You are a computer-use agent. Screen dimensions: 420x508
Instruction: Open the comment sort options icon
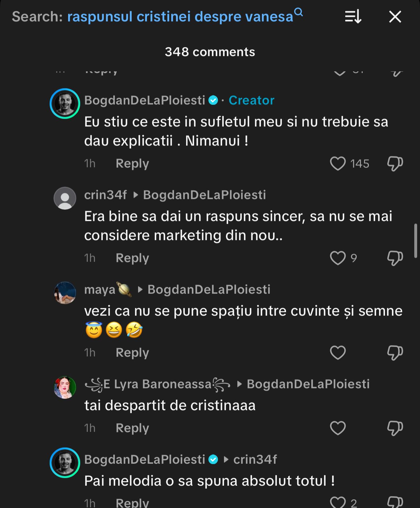click(x=353, y=17)
